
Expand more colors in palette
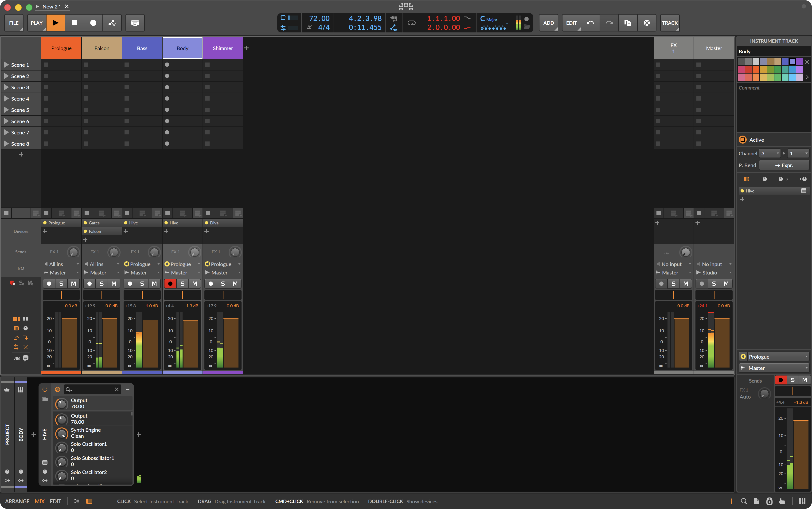point(807,77)
